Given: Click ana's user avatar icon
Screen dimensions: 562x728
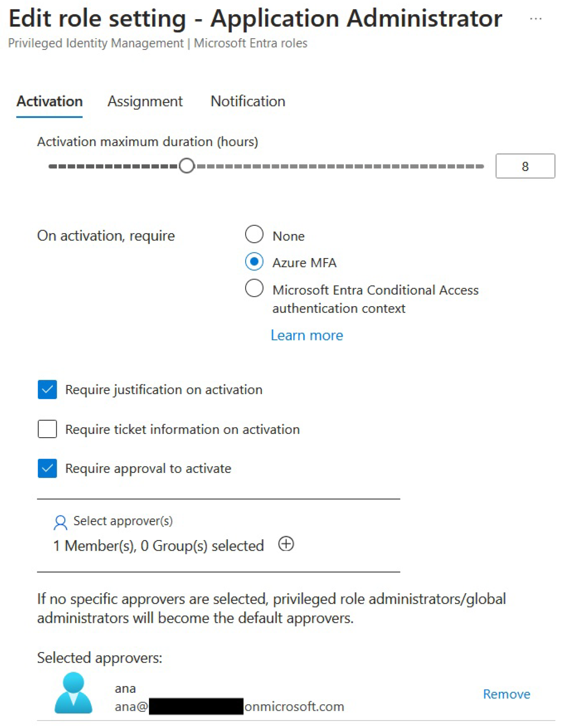Looking at the screenshot, I should click(73, 693).
